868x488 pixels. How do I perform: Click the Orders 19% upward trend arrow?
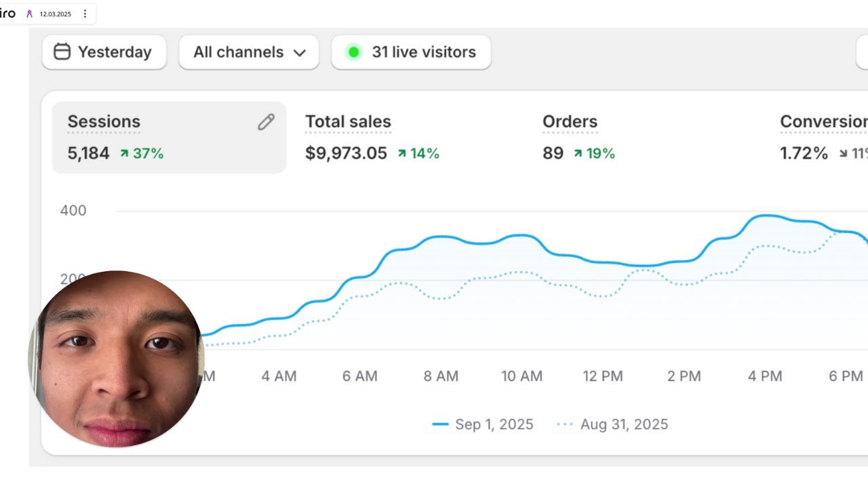pyautogui.click(x=578, y=154)
